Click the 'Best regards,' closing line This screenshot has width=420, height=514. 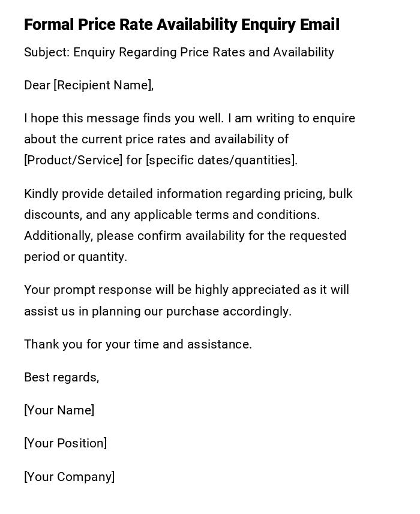point(62,377)
